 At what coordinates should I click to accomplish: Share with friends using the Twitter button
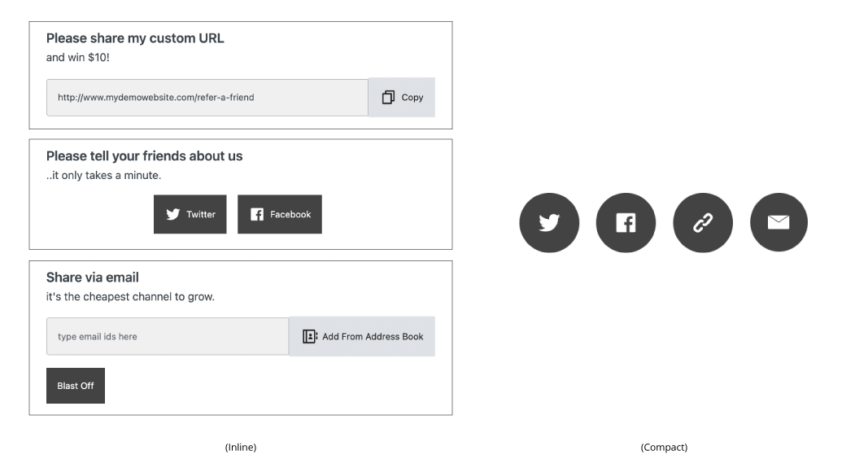pos(190,214)
